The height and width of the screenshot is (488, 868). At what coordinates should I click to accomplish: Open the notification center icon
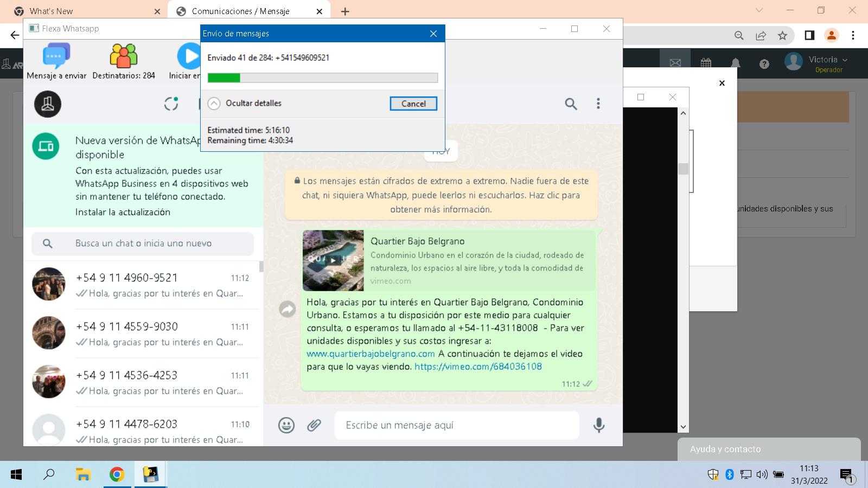[x=847, y=476]
